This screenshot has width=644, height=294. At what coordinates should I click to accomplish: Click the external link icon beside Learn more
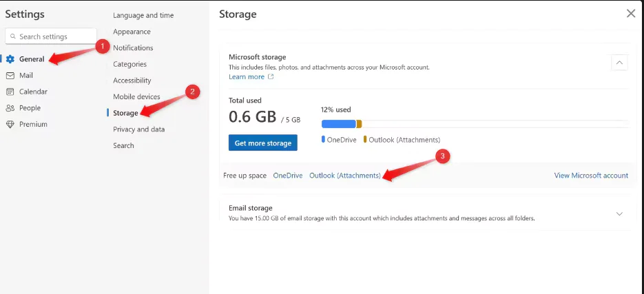tap(271, 77)
